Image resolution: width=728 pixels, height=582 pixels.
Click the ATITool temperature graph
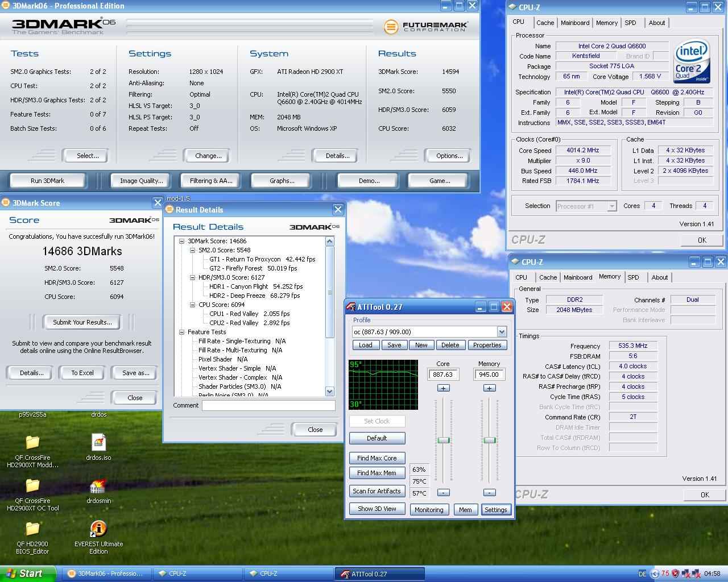(x=383, y=384)
